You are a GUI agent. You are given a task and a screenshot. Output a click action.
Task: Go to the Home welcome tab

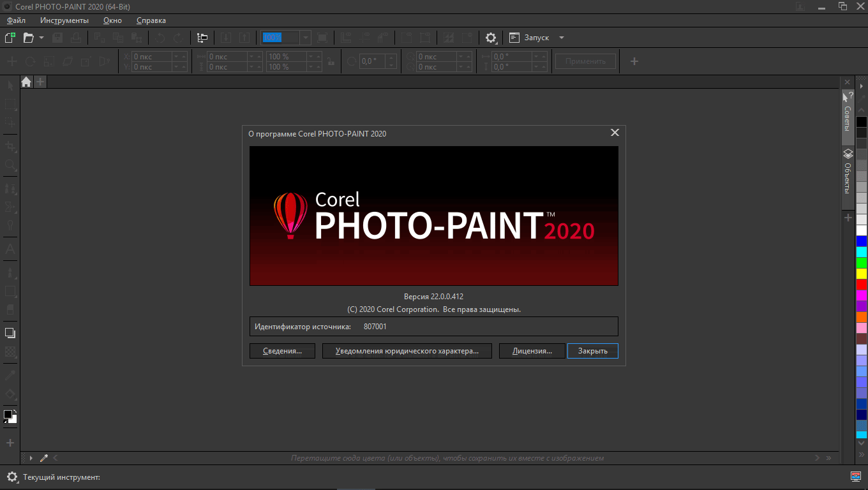(x=26, y=82)
